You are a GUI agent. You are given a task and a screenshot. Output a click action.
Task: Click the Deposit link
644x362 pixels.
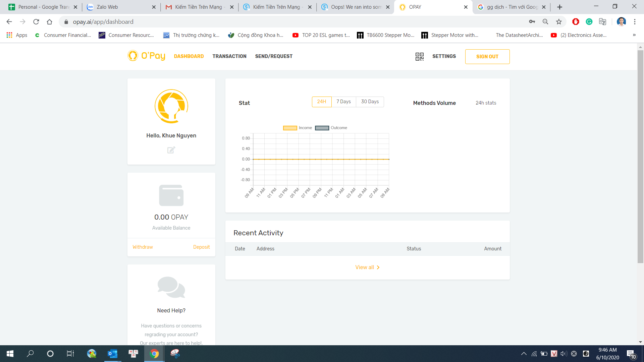201,247
